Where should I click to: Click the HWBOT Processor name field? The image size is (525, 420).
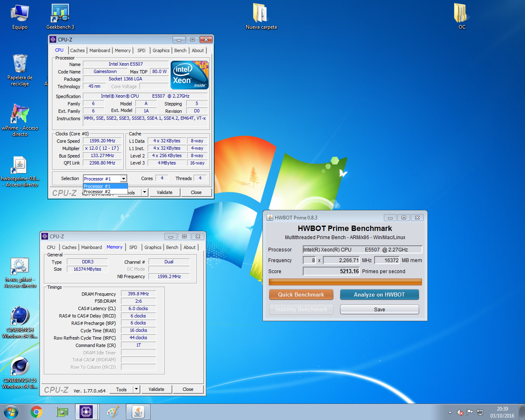(363, 249)
